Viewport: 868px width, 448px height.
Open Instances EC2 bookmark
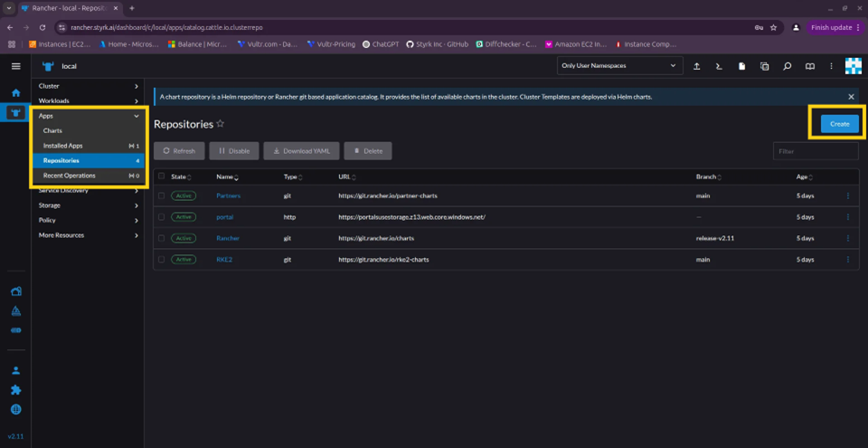[60, 44]
